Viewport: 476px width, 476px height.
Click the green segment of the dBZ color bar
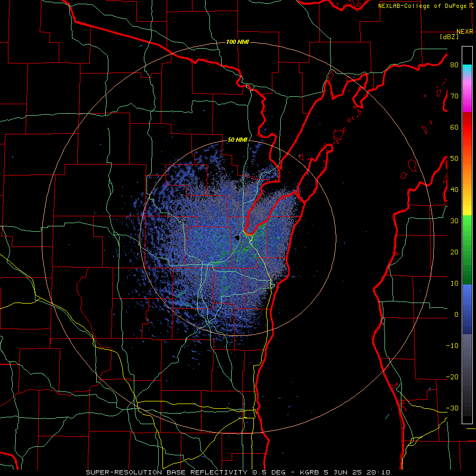(467, 250)
